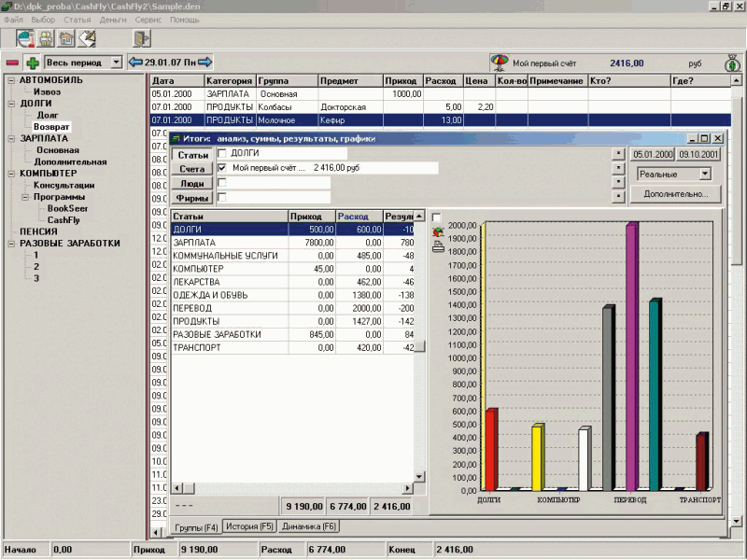Open the Статья menu
This screenshot has height=560, width=747.
78,20
